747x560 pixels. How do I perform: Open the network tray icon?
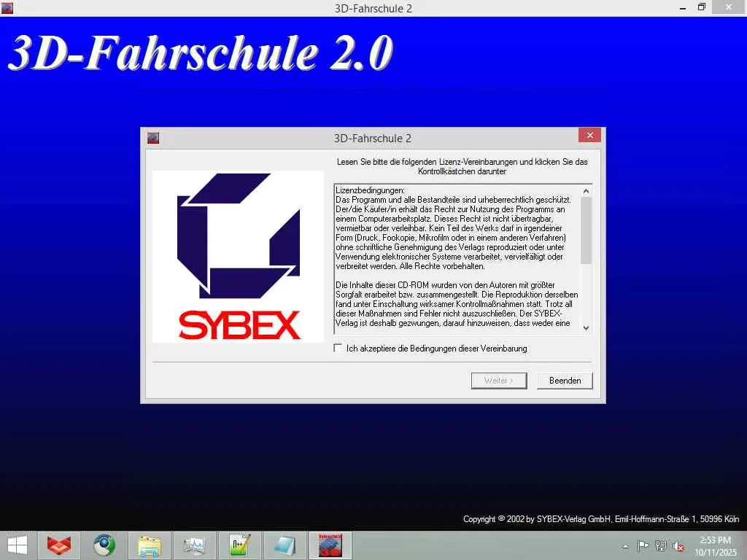click(x=660, y=545)
